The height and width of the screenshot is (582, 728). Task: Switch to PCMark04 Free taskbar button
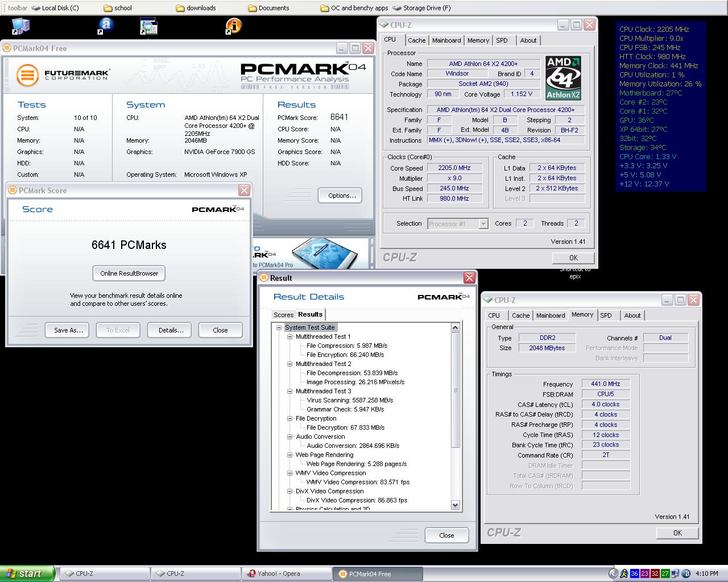(377, 573)
